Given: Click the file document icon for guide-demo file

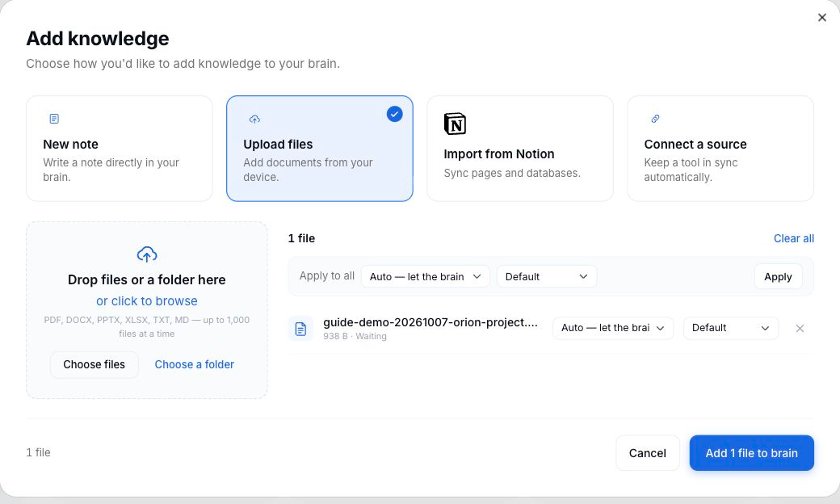Looking at the screenshot, I should coord(300,328).
